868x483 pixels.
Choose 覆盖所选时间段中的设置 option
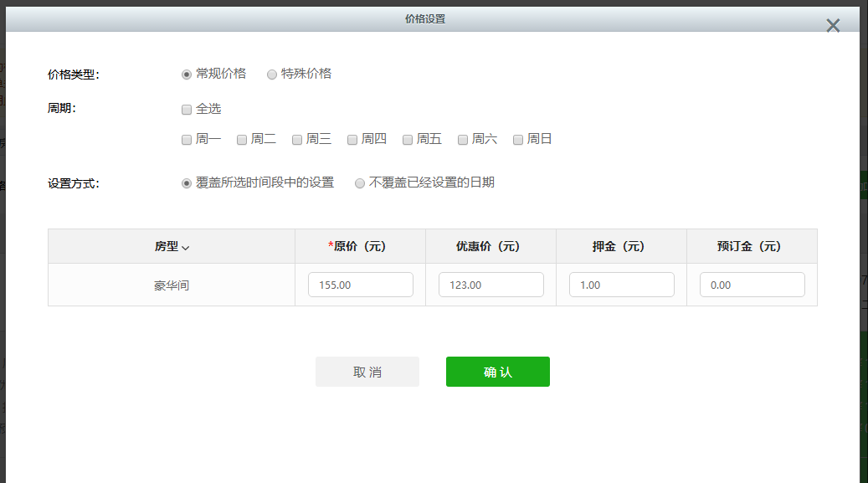(x=187, y=183)
